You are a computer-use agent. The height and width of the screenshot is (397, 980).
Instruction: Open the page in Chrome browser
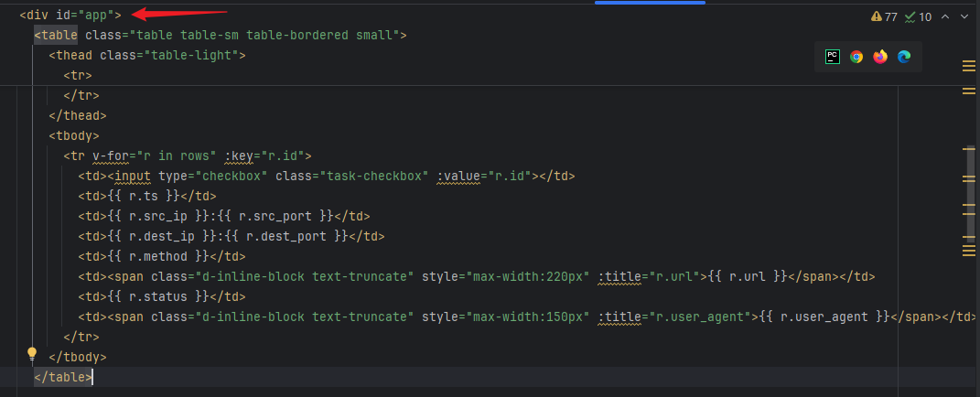click(856, 57)
